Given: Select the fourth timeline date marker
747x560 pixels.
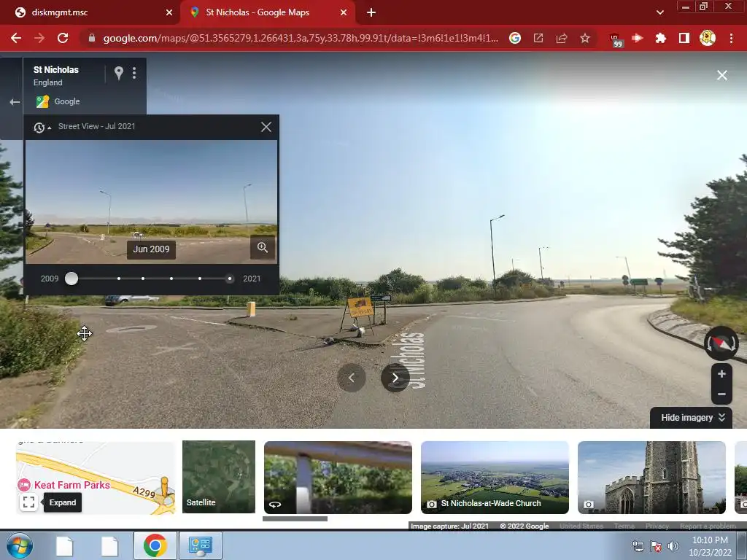Looking at the screenshot, I should 171,279.
